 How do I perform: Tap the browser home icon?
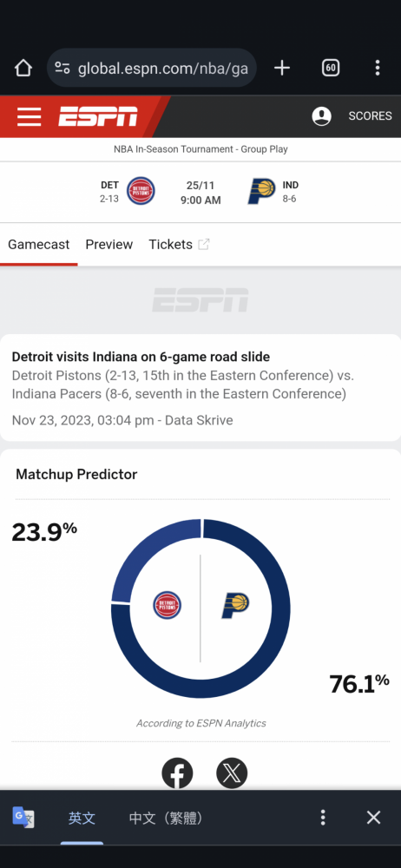point(23,68)
